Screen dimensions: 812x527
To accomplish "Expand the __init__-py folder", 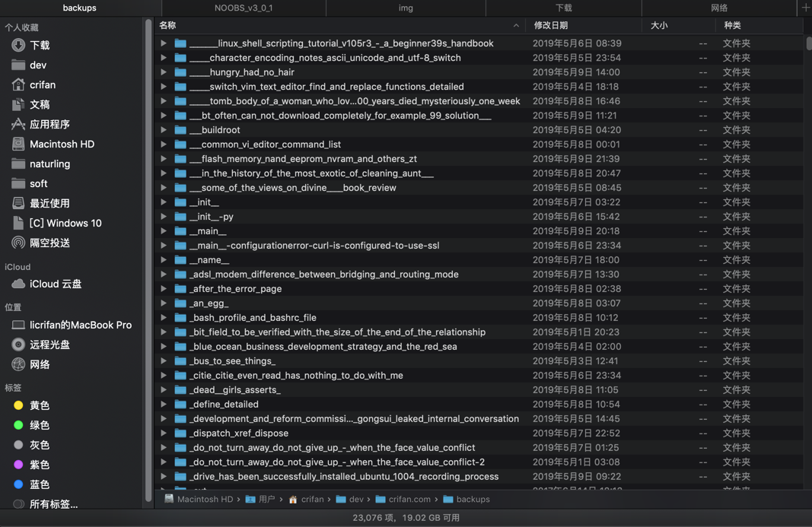I will point(164,217).
